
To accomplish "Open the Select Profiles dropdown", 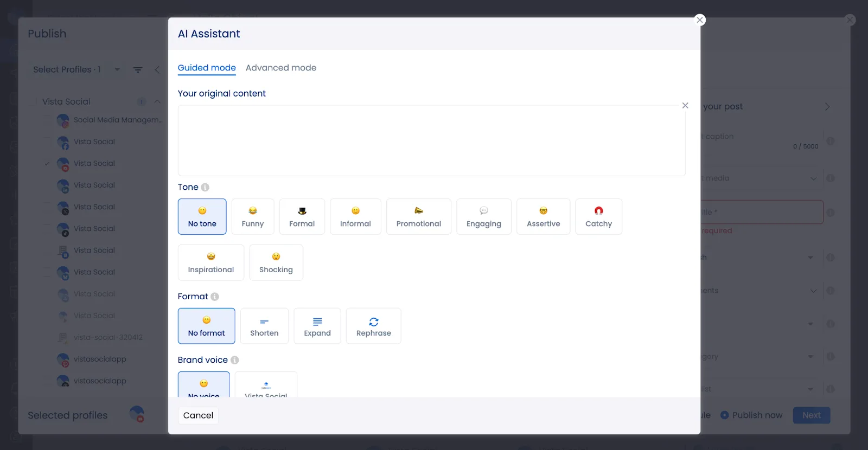I will click(x=76, y=70).
